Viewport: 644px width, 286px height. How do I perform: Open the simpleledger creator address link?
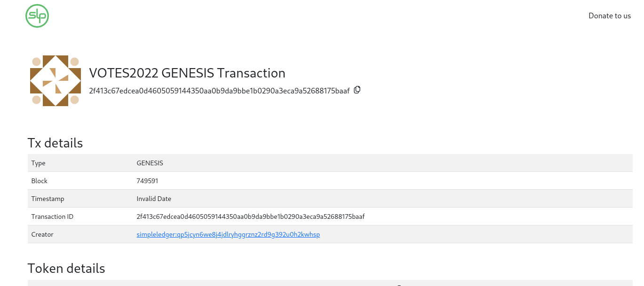(x=228, y=234)
